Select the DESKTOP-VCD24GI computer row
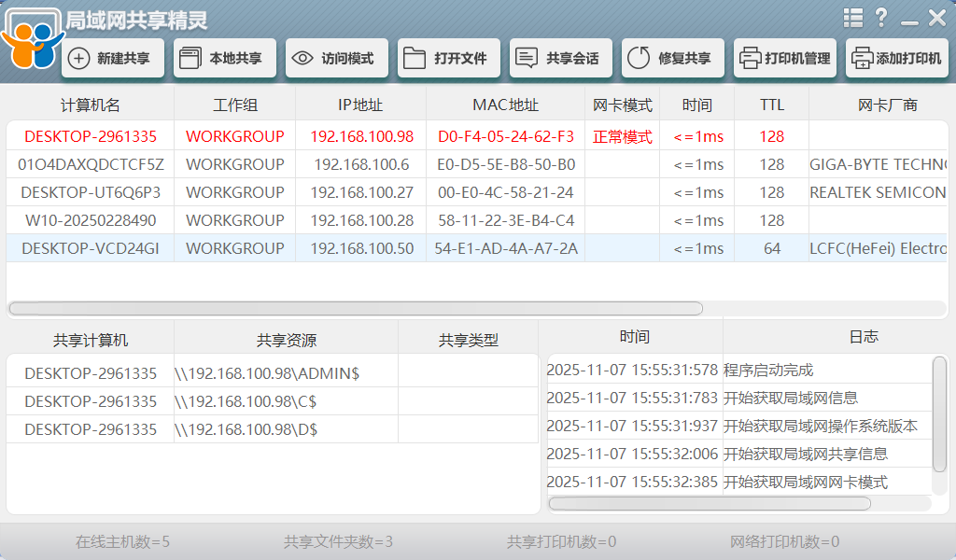956x560 pixels. [89, 248]
